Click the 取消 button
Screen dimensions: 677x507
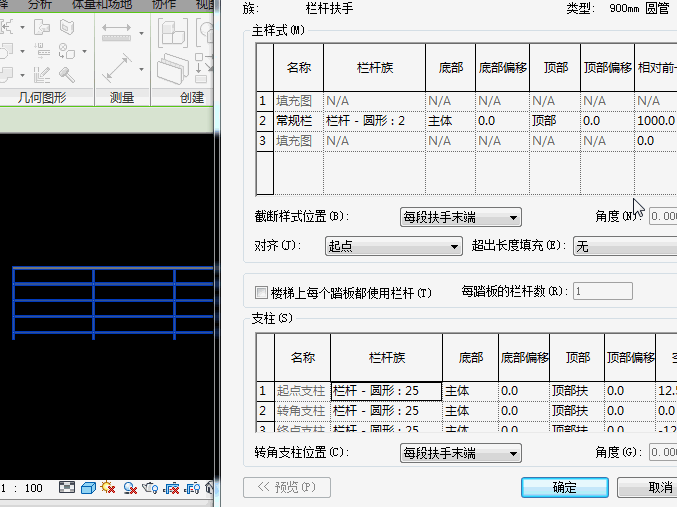(648, 488)
